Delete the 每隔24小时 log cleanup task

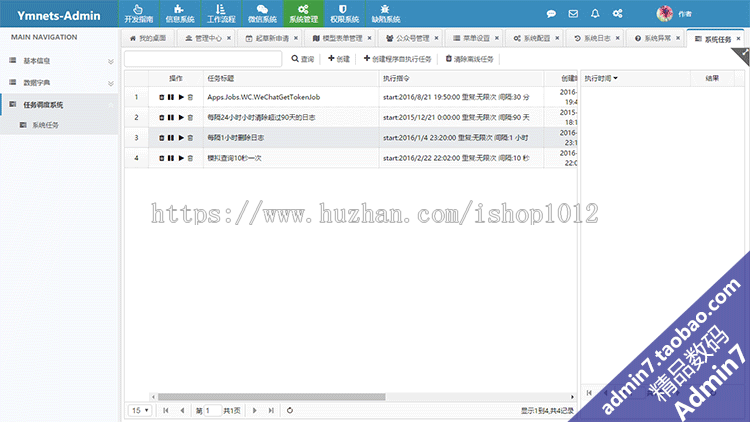point(190,117)
